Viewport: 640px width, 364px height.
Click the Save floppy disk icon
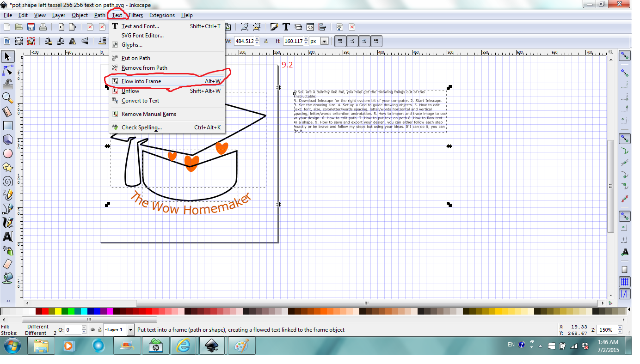click(31, 27)
